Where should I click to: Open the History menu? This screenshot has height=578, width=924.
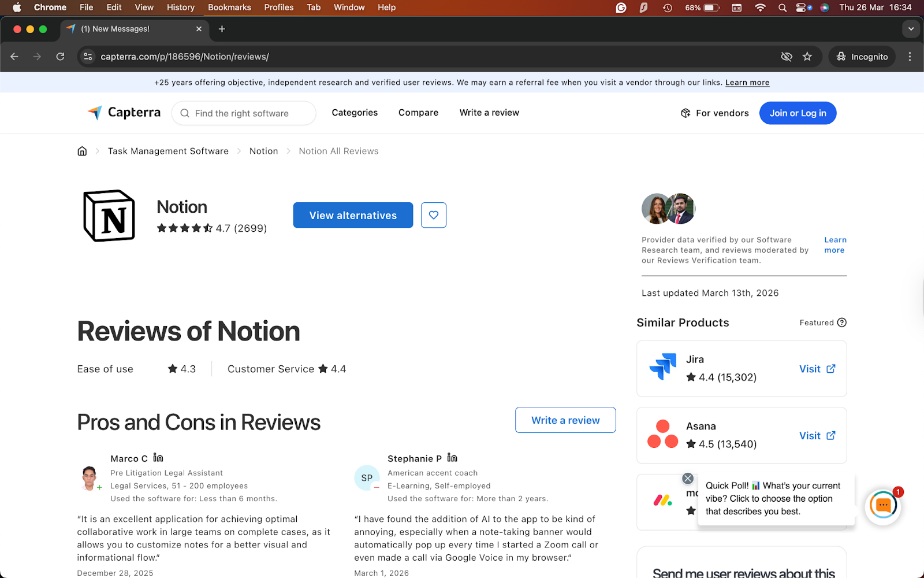(181, 8)
